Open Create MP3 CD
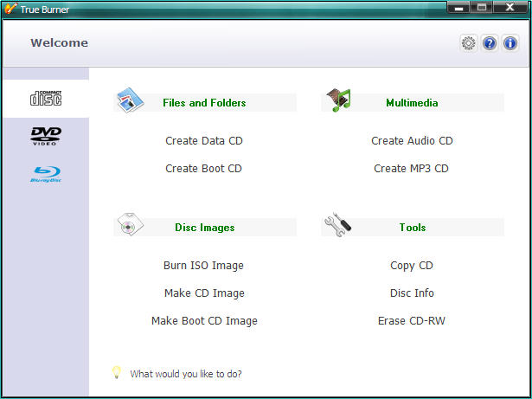This screenshot has height=399, width=532. (412, 169)
